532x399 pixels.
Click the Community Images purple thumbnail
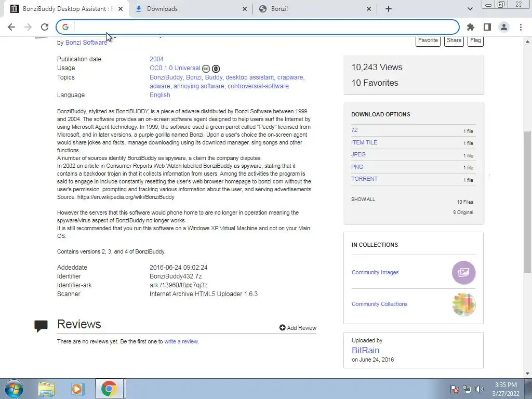[463, 272]
